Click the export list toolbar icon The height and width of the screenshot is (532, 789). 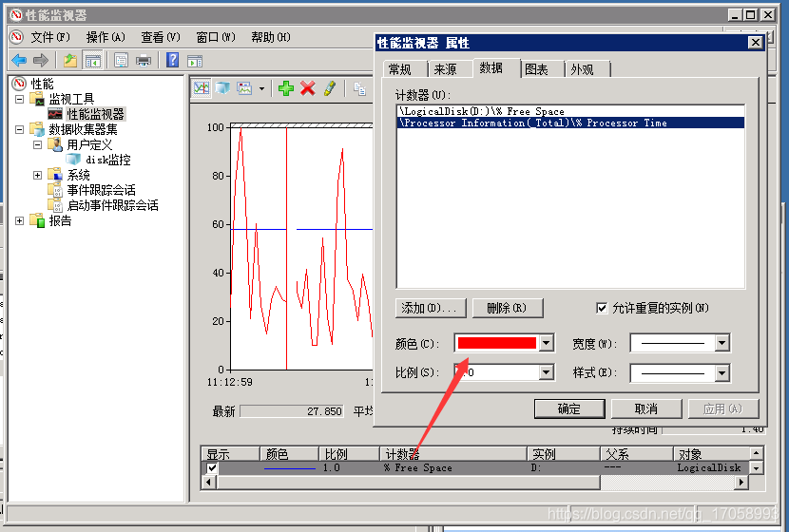tap(121, 61)
